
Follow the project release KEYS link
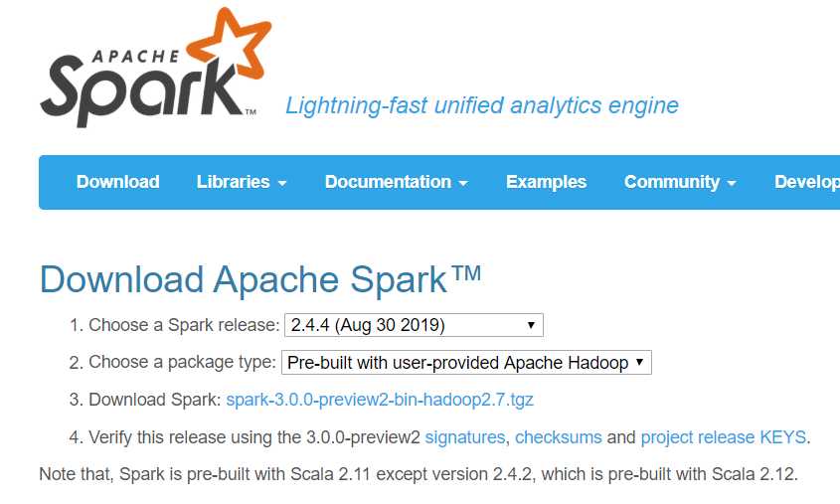(x=723, y=436)
